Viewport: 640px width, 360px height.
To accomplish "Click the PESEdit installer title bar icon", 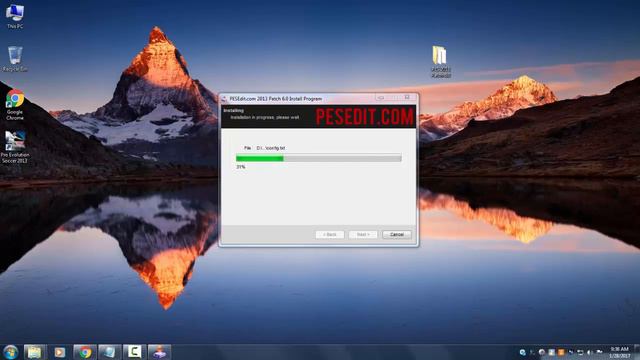I will point(224,99).
